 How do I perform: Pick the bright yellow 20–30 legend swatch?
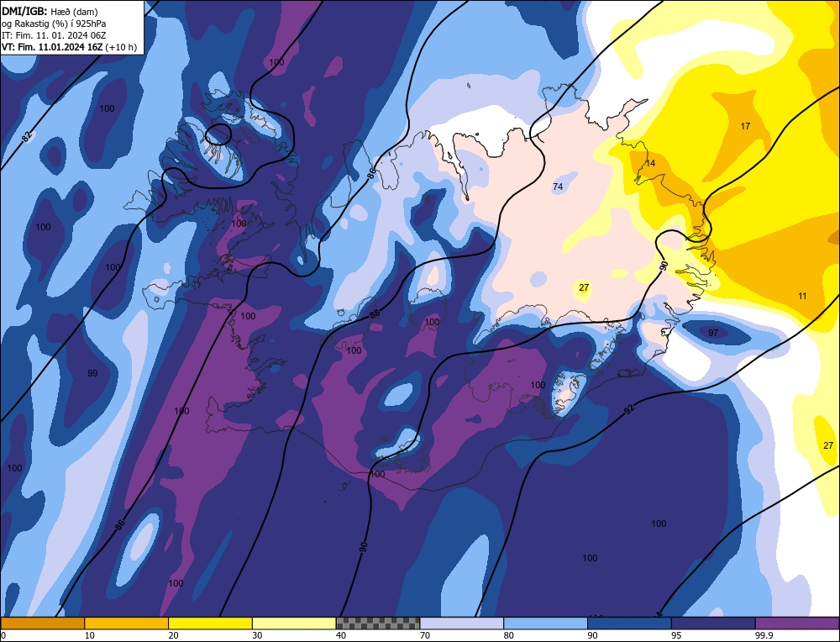point(210,624)
